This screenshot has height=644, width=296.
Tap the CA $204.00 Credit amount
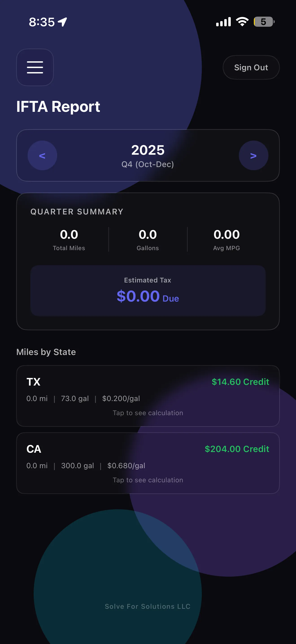tap(237, 449)
